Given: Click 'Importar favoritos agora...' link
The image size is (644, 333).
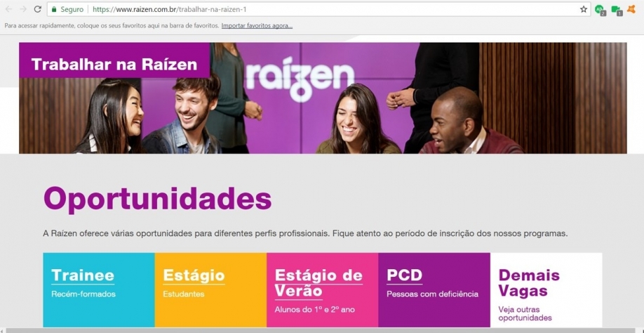Looking at the screenshot, I should click(x=257, y=25).
